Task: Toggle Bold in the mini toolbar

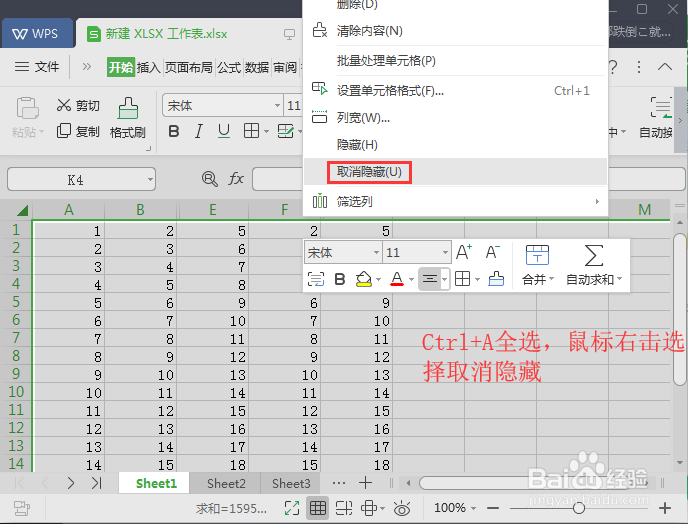Action: pyautogui.click(x=340, y=279)
